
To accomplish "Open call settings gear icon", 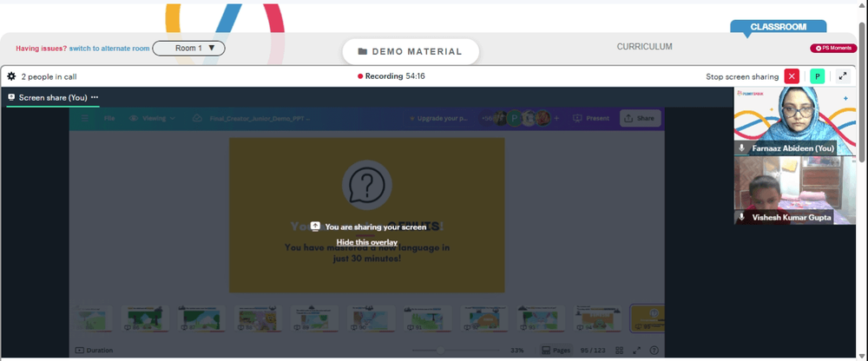I will tap(11, 76).
